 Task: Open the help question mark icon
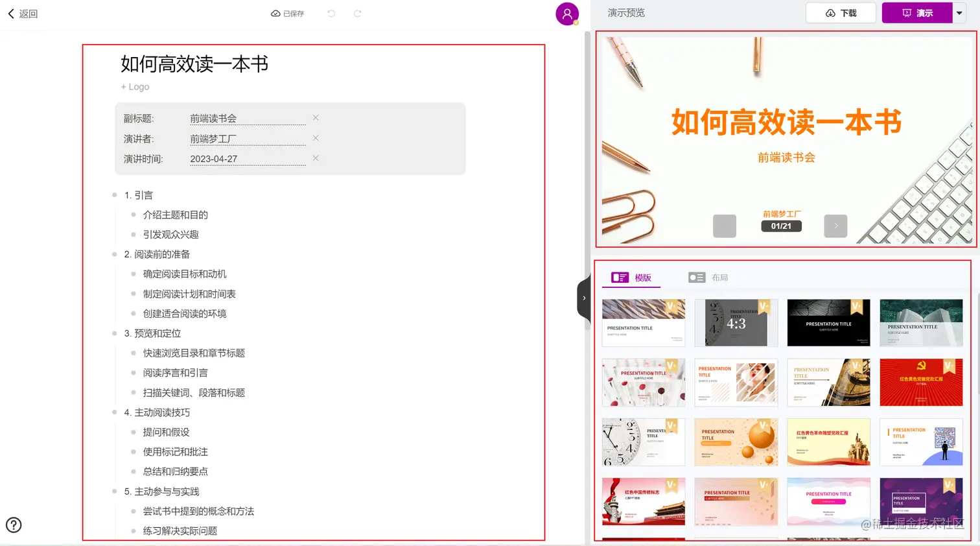(x=14, y=525)
